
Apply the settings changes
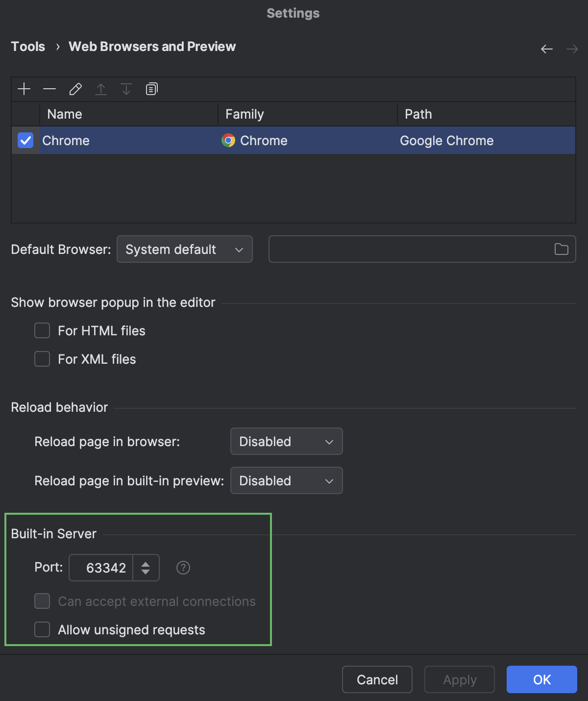coord(459,679)
